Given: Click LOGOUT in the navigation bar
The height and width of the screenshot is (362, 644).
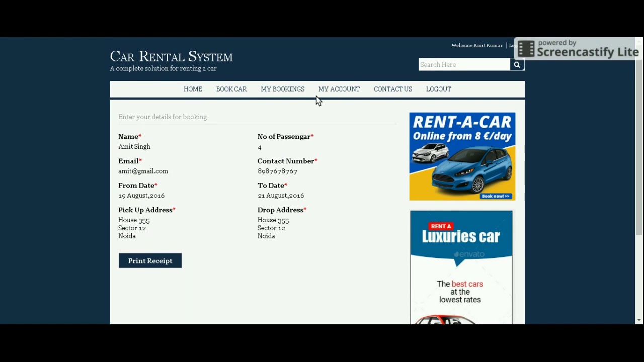Looking at the screenshot, I should (x=438, y=89).
